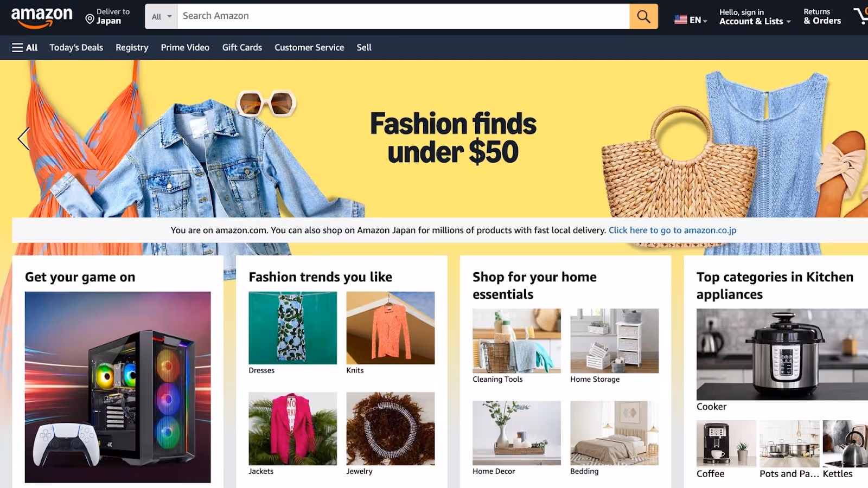Open Customer Service page
Image resolution: width=868 pixels, height=488 pixels.
coord(309,48)
